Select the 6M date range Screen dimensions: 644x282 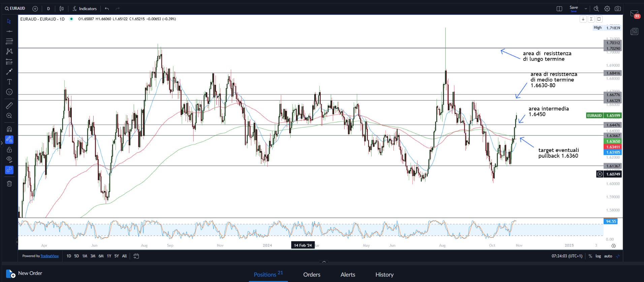click(x=101, y=256)
